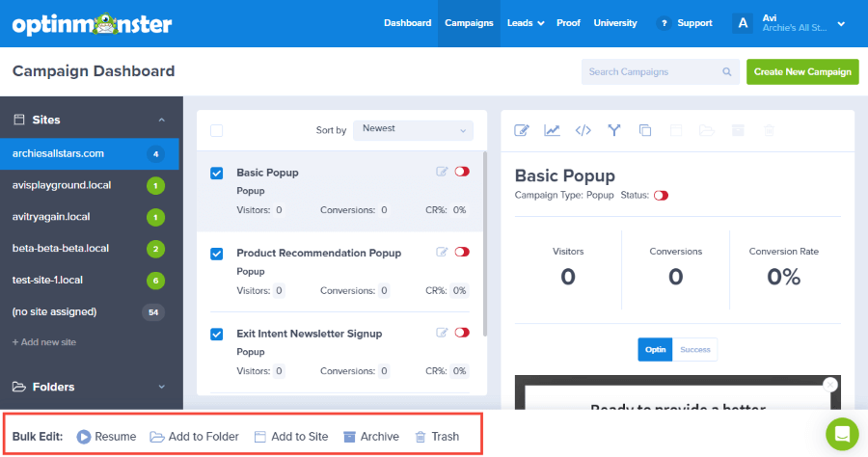868x457 pixels.
Task: Click the OptinMonster logo
Action: [92, 24]
